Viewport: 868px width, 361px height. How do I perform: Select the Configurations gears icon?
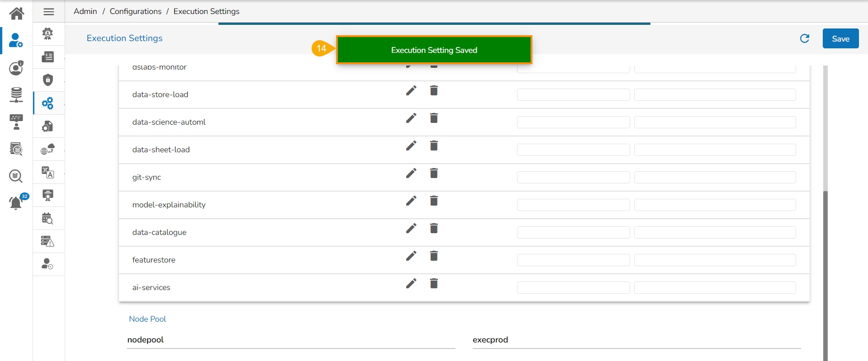pos(47,103)
